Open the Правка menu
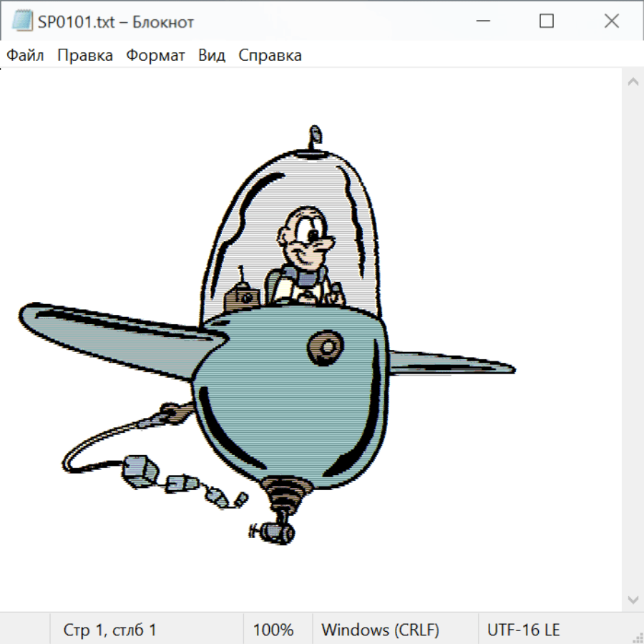 pyautogui.click(x=85, y=56)
